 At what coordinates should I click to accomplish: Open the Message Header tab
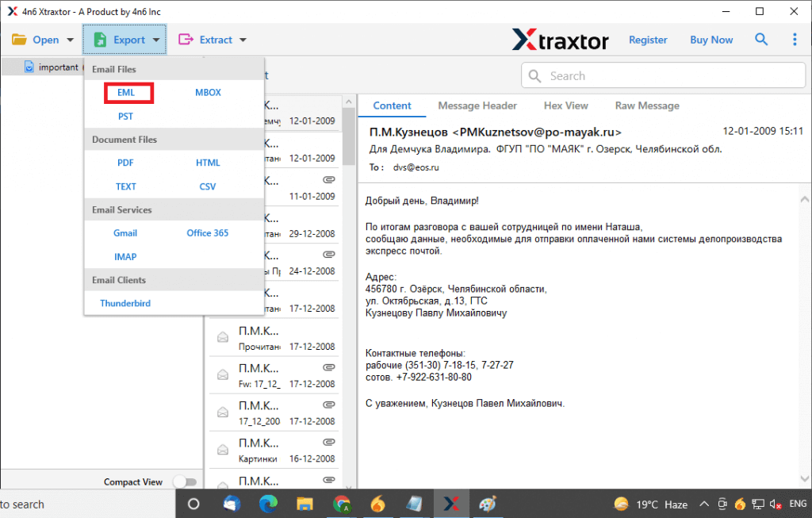(477, 106)
